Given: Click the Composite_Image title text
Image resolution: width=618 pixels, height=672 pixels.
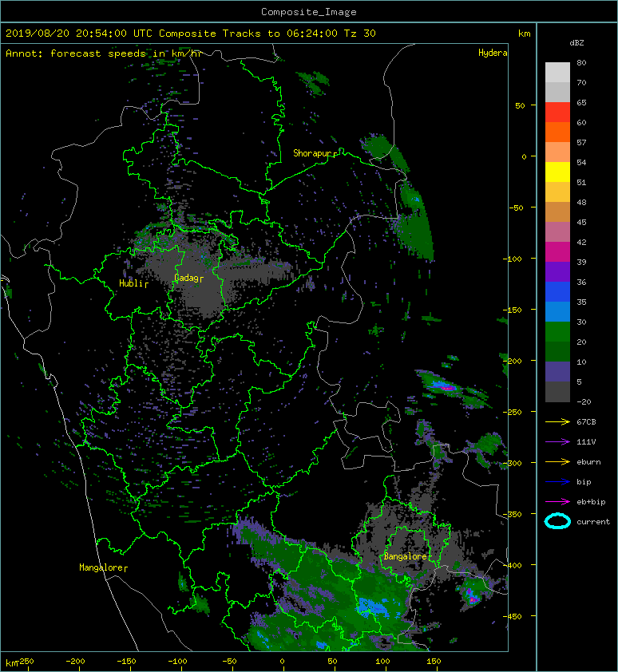Looking at the screenshot, I should (x=309, y=12).
